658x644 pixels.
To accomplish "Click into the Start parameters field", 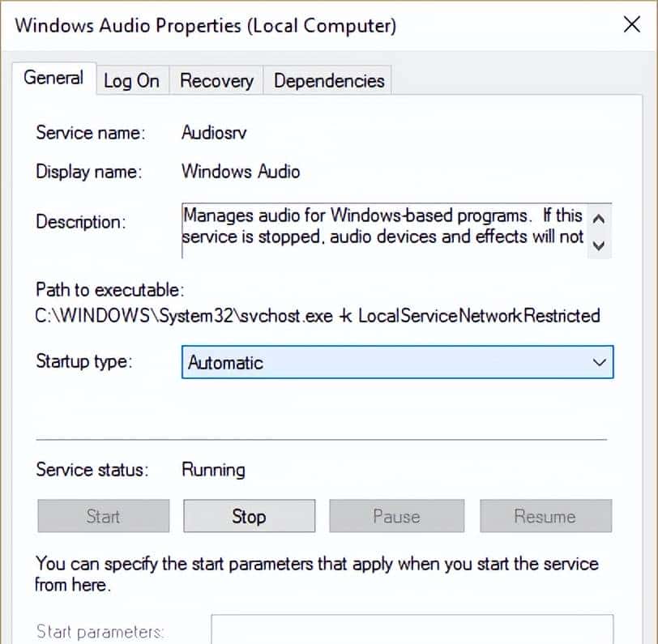I will [412, 630].
